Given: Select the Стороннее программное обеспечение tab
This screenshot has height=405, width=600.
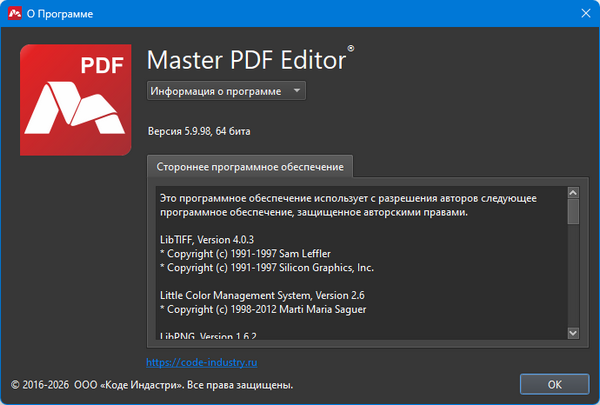Looking at the screenshot, I should (x=250, y=166).
